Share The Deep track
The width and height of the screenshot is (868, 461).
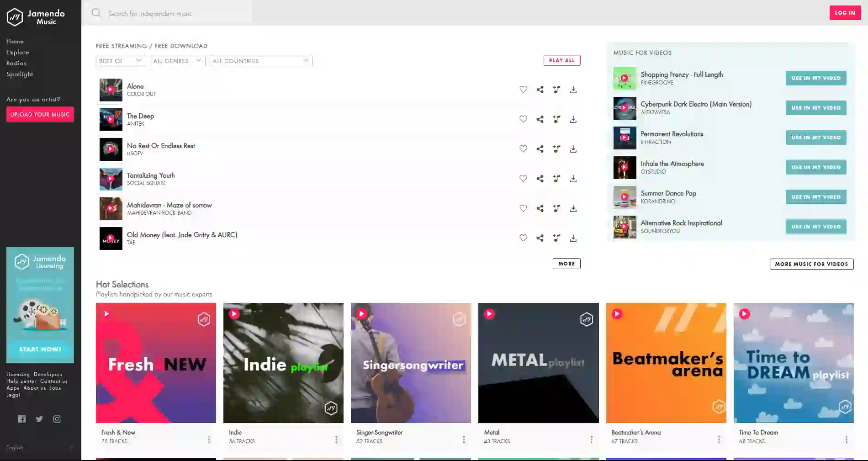pos(540,119)
